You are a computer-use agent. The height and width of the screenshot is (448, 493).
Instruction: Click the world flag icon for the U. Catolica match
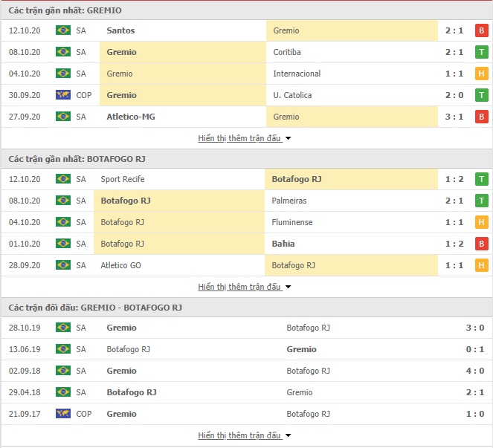click(63, 95)
